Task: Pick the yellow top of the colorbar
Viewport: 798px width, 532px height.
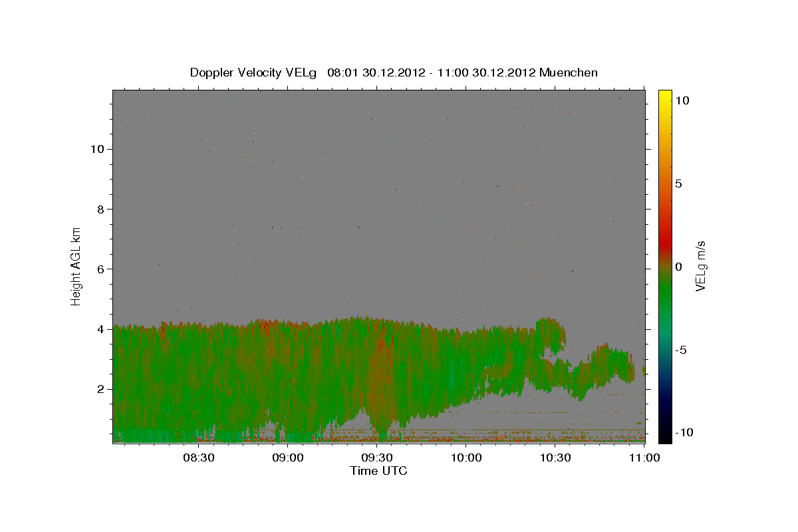Action: (x=664, y=93)
